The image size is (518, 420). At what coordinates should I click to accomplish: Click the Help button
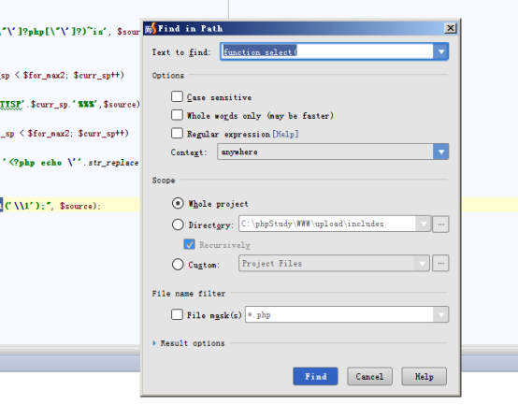click(x=424, y=376)
